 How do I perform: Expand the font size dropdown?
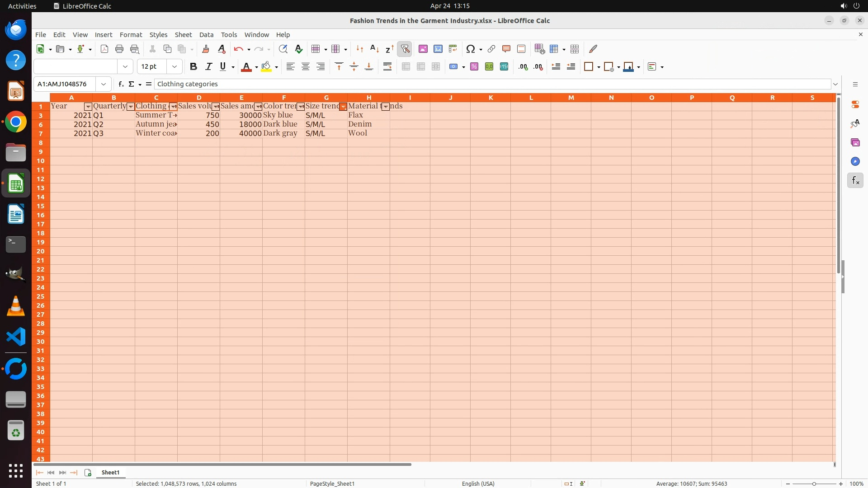pos(174,67)
